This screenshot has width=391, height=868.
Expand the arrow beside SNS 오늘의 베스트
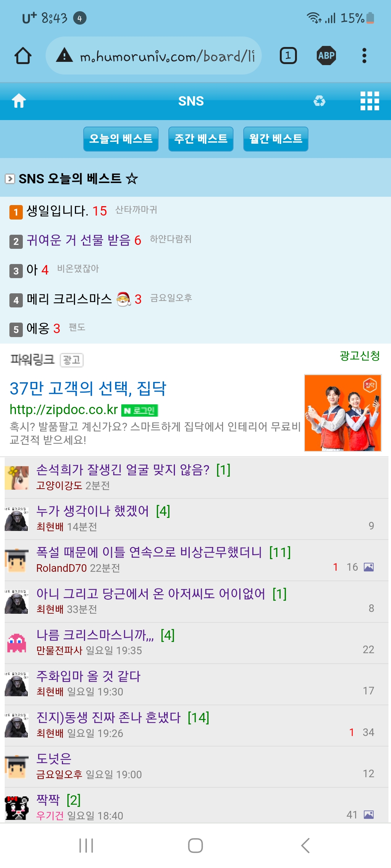click(x=10, y=179)
